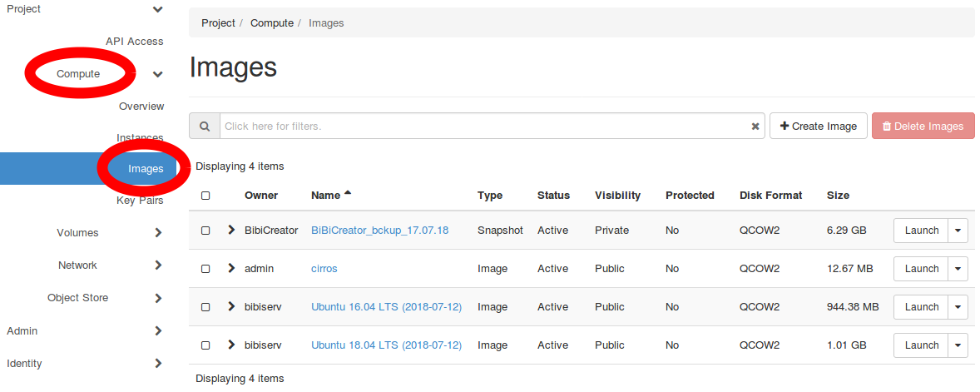Toggle the select-all images checkbox in header

click(x=205, y=196)
